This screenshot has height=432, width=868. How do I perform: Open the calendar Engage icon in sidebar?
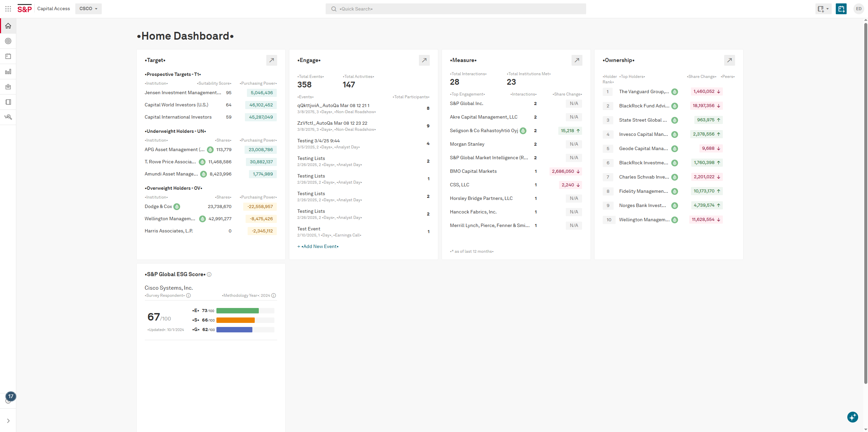8,56
